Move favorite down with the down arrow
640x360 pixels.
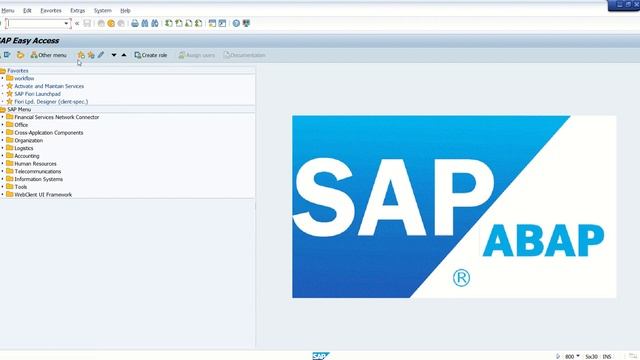point(114,55)
